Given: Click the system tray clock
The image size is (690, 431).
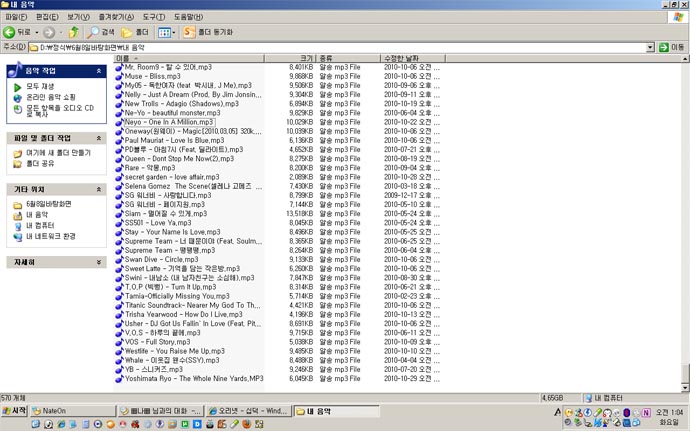Looking at the screenshot, I should (669, 417).
